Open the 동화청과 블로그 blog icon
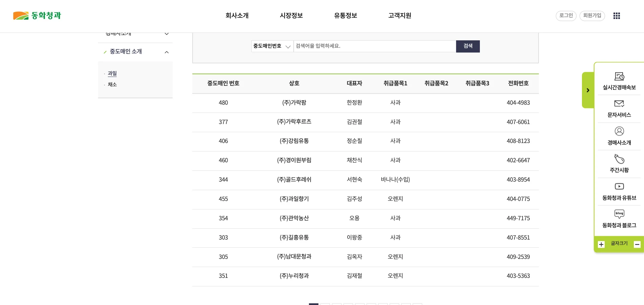Screen dimensions: 644x305 pos(619,219)
